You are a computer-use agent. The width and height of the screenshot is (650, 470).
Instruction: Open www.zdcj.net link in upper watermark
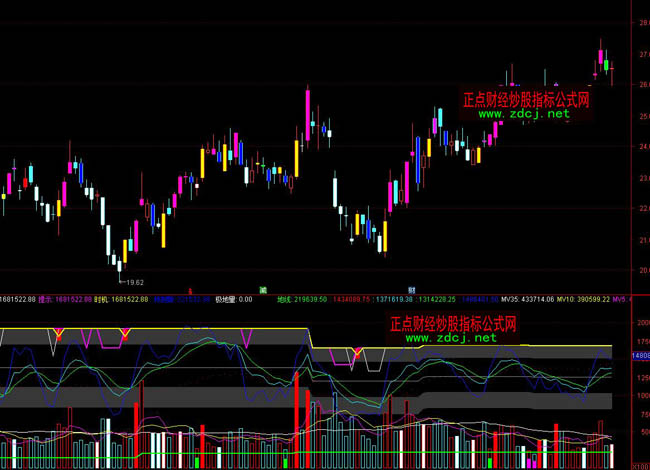click(524, 114)
